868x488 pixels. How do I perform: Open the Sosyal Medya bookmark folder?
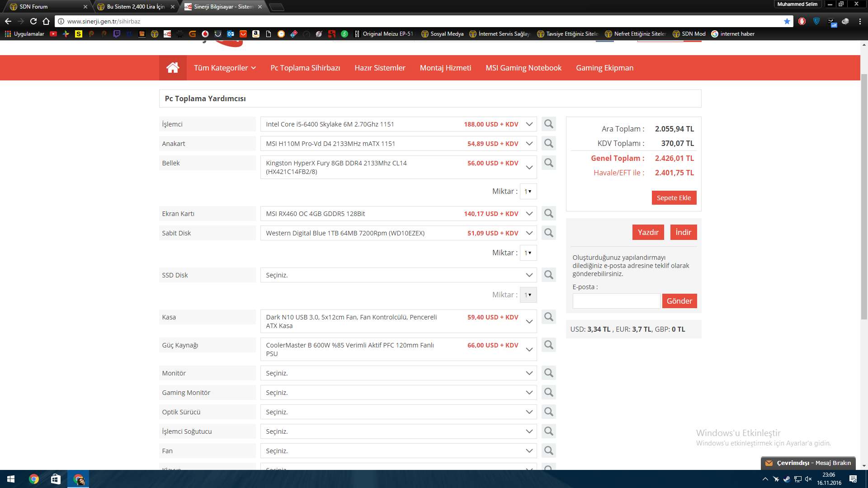click(x=442, y=34)
